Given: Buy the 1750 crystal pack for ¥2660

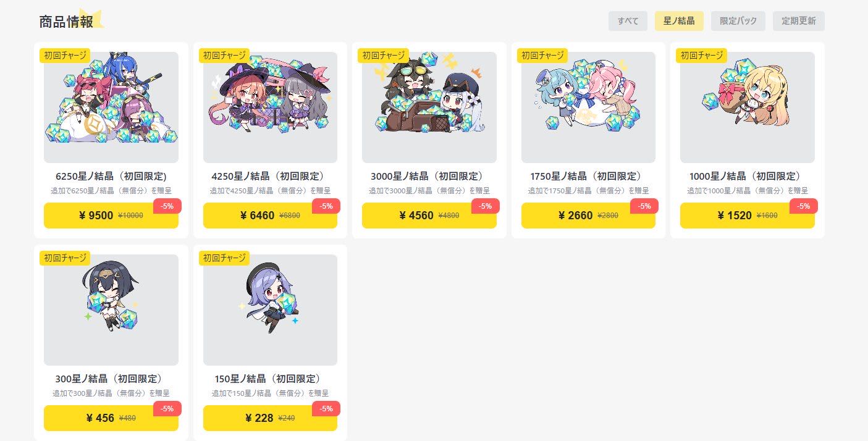Looking at the screenshot, I should [x=588, y=216].
